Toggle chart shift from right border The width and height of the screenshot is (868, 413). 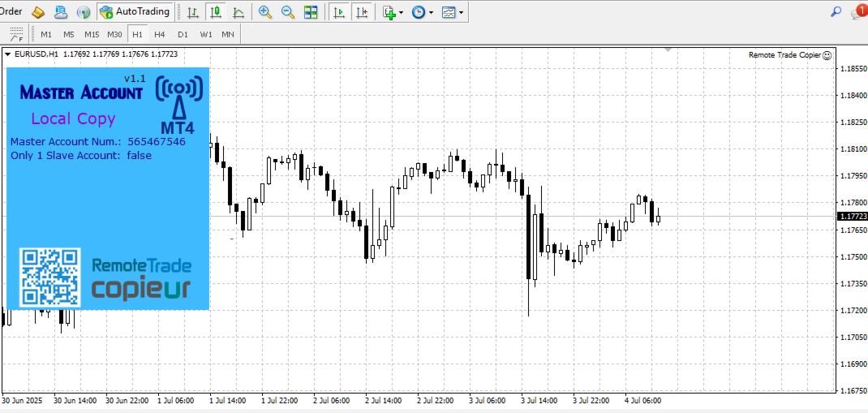tap(362, 11)
